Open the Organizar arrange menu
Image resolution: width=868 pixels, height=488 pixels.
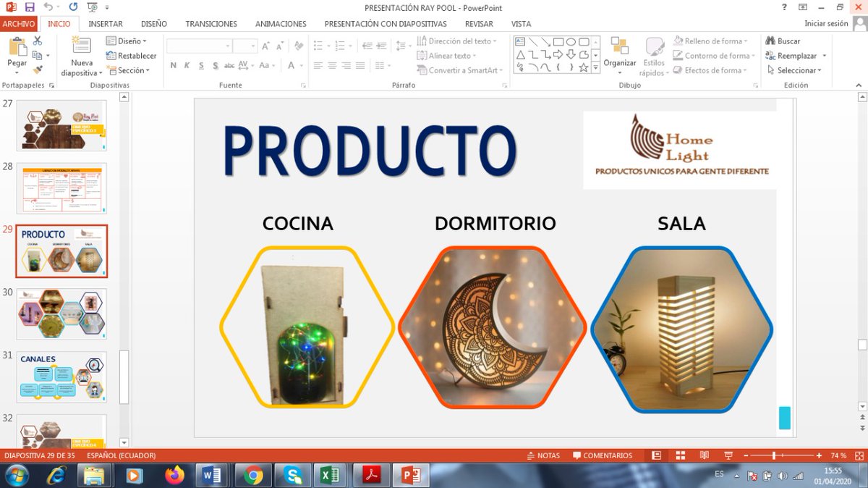coord(620,55)
